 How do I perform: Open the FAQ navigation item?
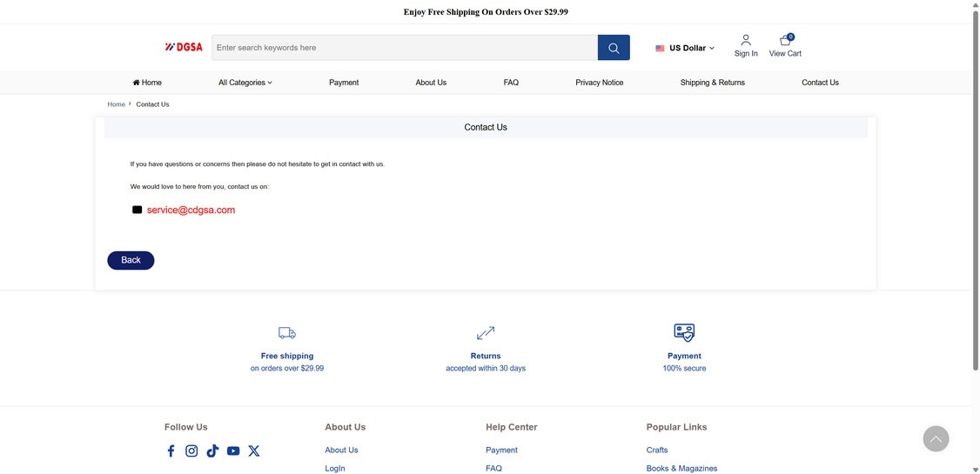tap(511, 83)
